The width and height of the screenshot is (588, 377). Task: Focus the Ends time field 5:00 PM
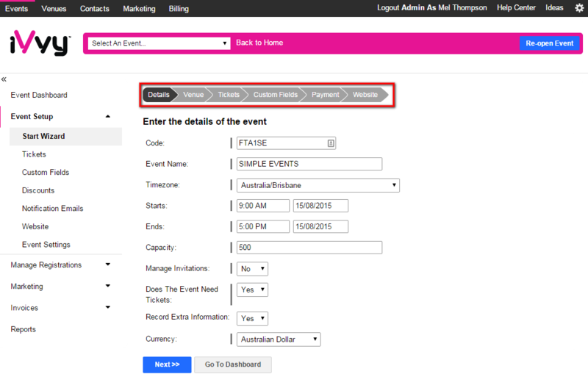point(263,226)
